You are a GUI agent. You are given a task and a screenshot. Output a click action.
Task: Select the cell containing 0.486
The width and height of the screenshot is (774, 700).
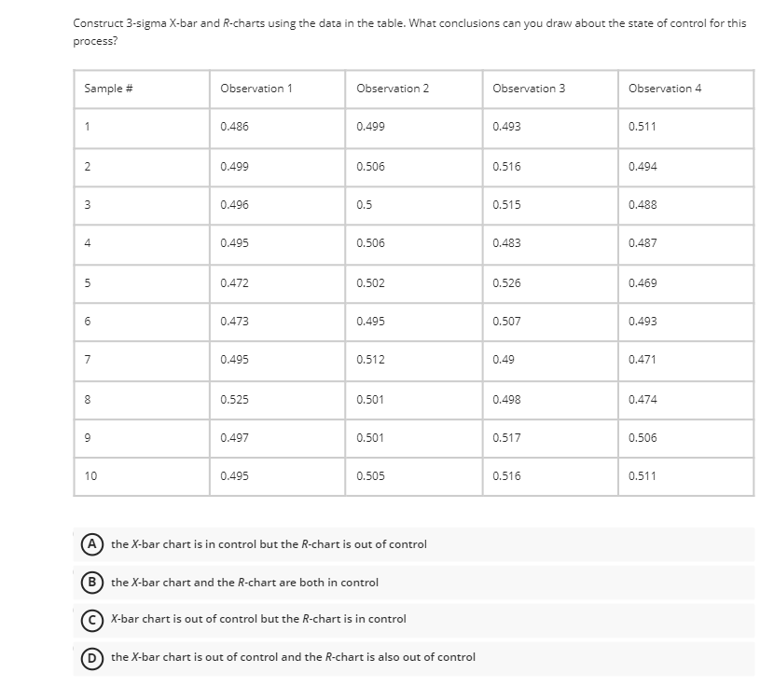click(233, 127)
